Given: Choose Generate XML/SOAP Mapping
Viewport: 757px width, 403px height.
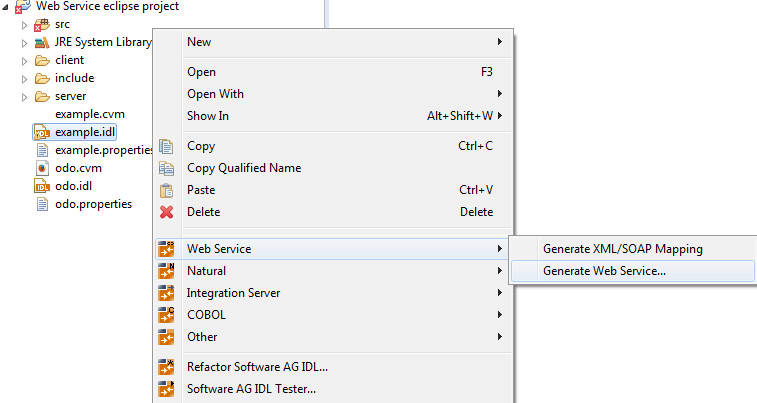Looking at the screenshot, I should (x=633, y=249).
